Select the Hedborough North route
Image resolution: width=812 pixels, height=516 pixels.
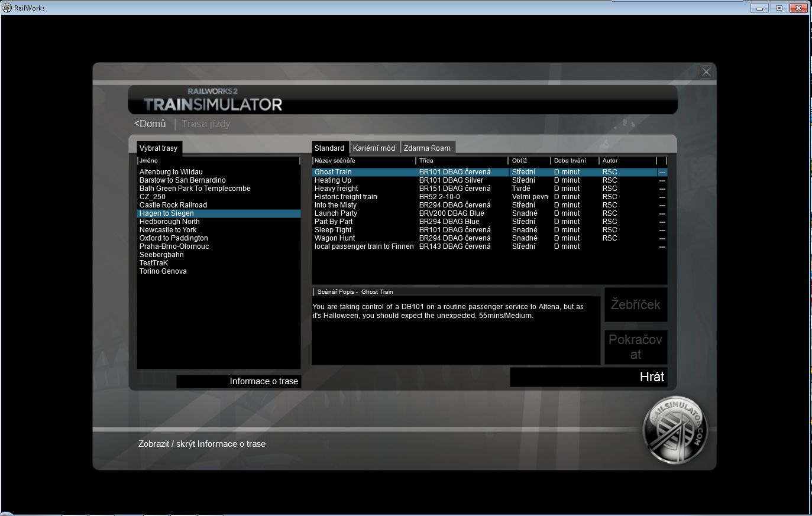pyautogui.click(x=218, y=222)
